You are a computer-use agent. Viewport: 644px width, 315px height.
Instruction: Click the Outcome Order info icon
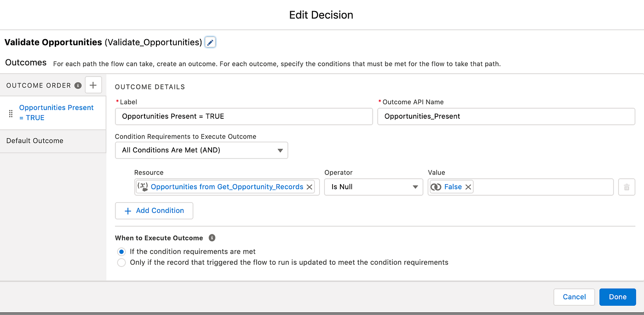[x=78, y=85]
